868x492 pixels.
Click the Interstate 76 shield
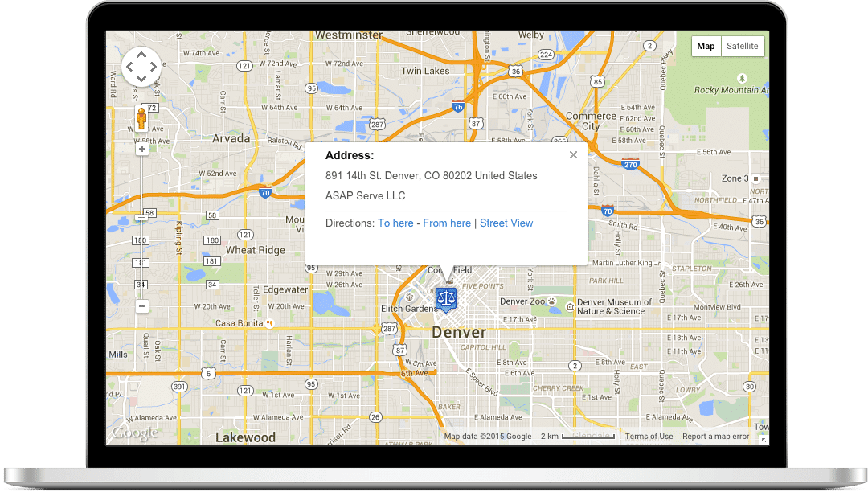point(458,106)
